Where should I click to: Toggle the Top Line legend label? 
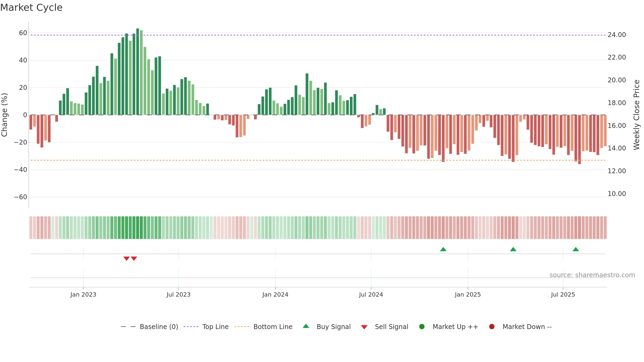click(215, 327)
